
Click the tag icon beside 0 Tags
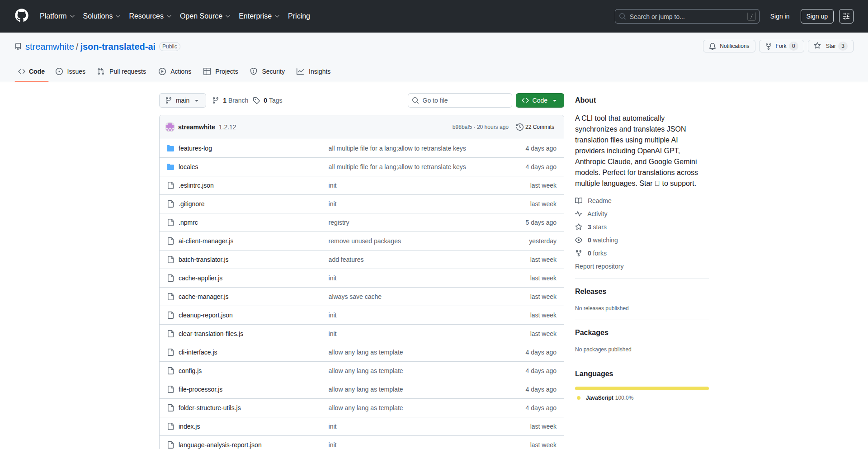[256, 100]
